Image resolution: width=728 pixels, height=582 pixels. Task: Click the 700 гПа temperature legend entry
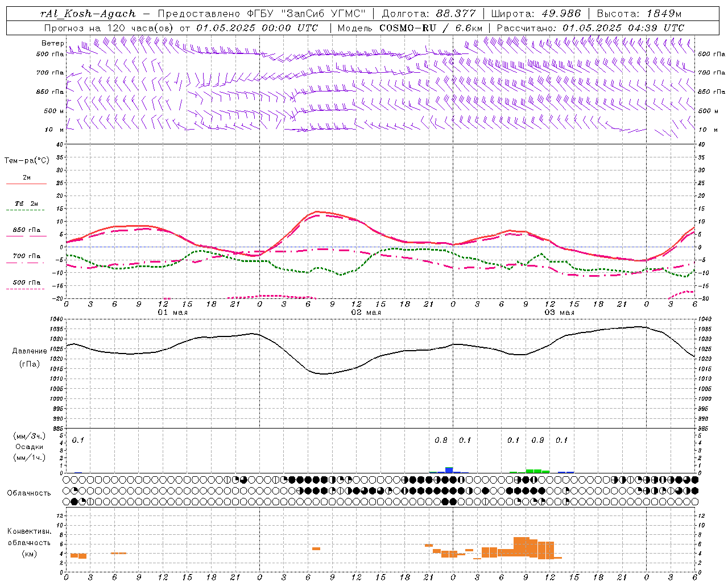point(27,256)
